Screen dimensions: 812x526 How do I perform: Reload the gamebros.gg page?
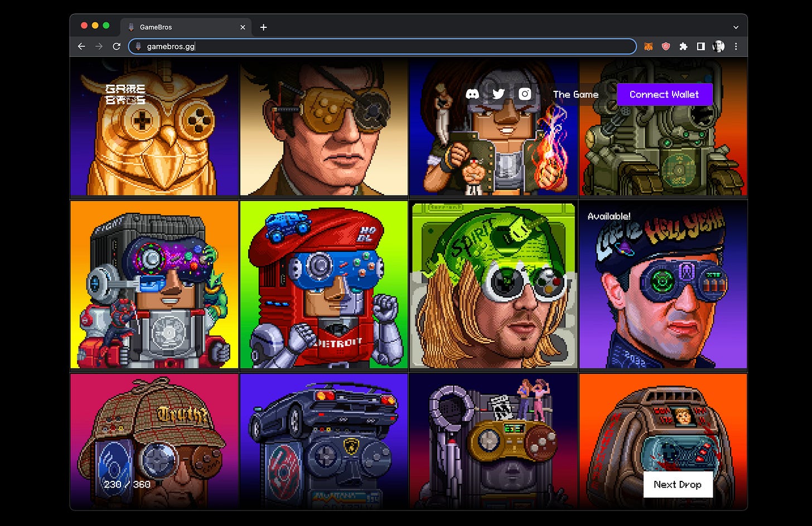pos(117,46)
